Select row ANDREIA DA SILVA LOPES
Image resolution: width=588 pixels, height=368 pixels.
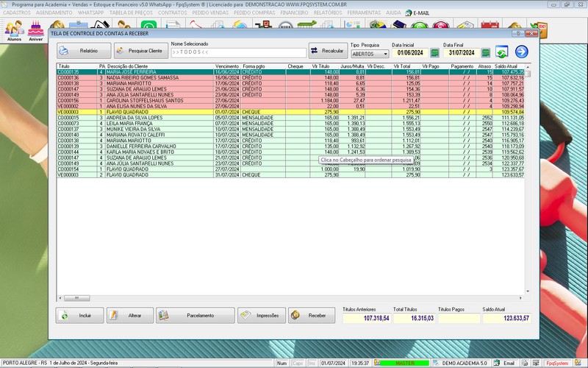290,118
